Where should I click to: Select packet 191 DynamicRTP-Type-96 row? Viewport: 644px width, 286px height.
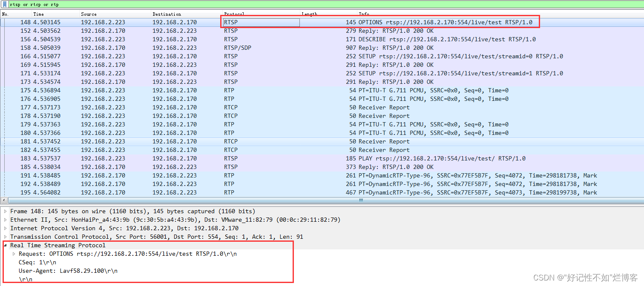point(322,175)
